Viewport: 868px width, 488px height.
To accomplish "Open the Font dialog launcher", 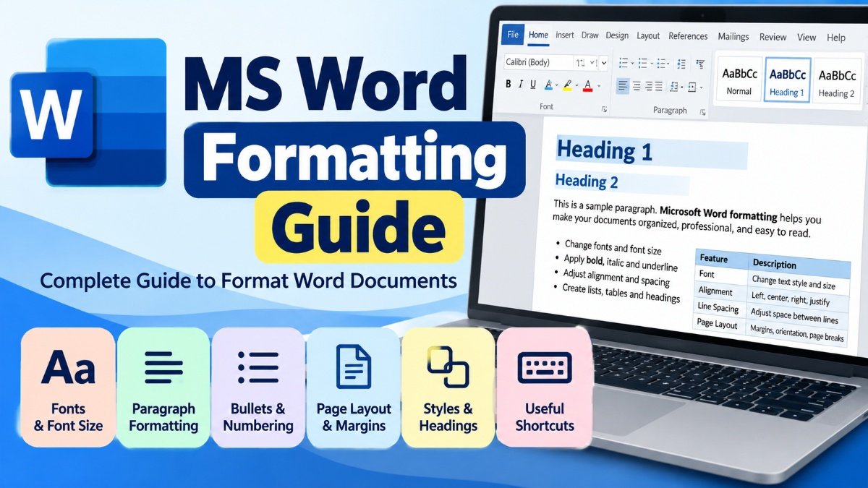I will click(x=604, y=109).
